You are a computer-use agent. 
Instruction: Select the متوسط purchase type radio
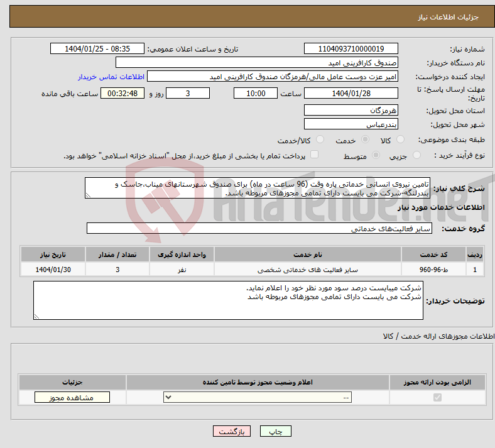click(x=376, y=155)
